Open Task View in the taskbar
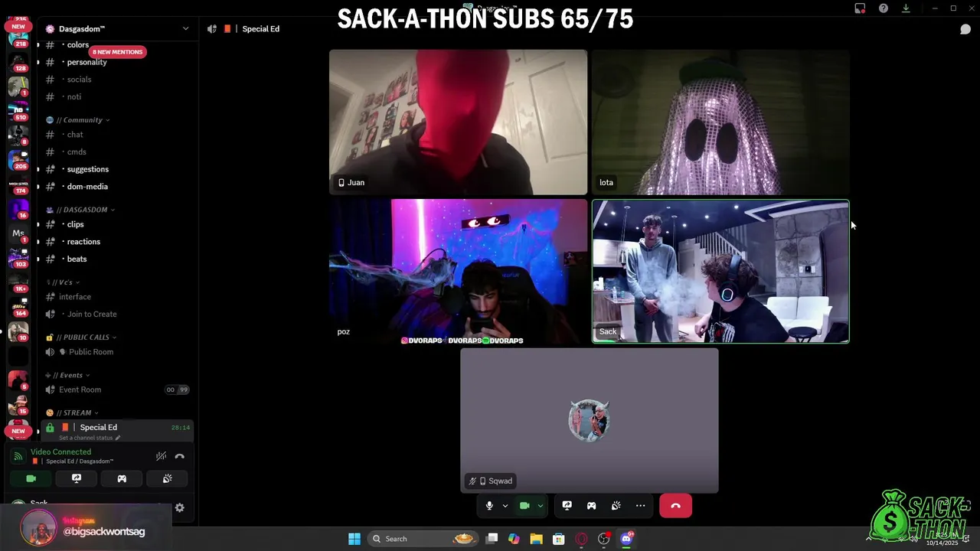The image size is (980, 551). (492, 539)
